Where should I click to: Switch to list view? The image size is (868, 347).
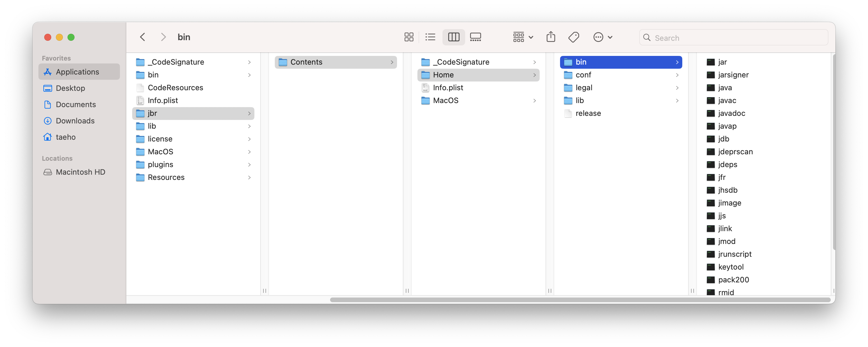point(430,37)
